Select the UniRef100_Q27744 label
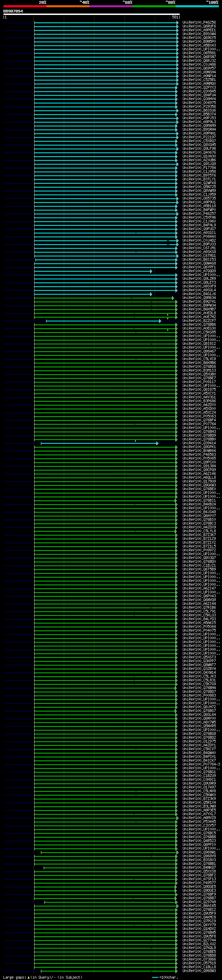The height and width of the screenshot is (980, 222). [199, 941]
